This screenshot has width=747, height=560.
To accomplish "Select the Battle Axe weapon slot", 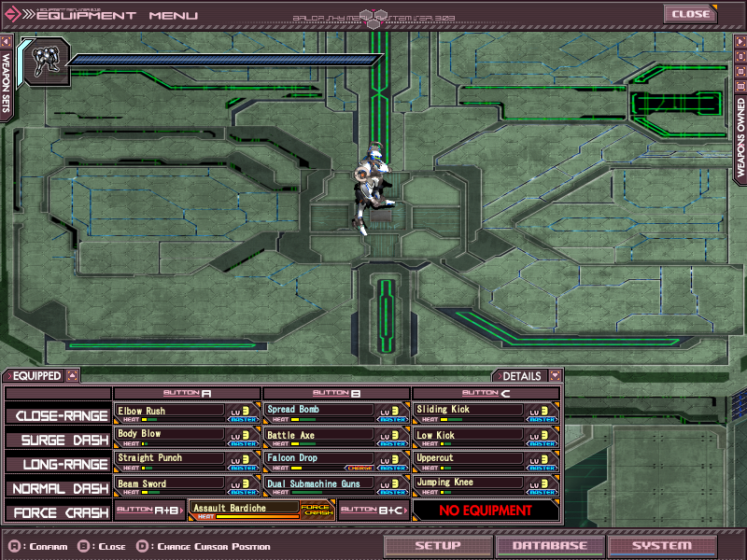I will point(336,437).
